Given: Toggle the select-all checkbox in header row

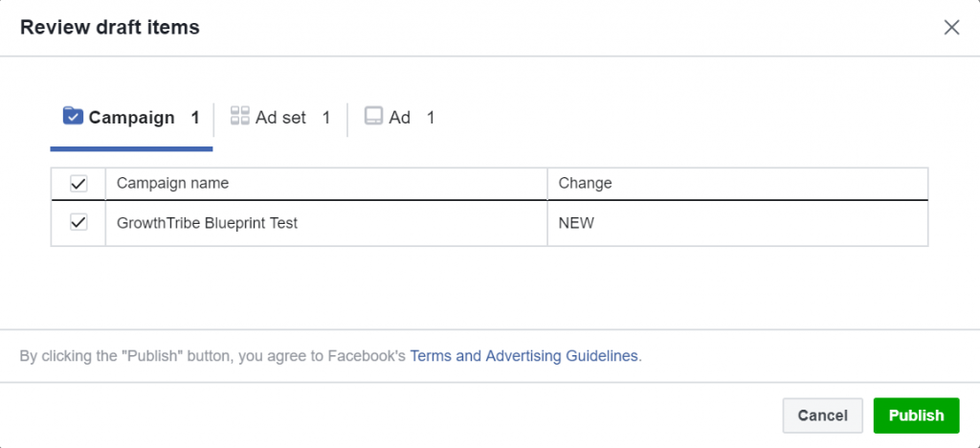Looking at the screenshot, I should coord(78,184).
